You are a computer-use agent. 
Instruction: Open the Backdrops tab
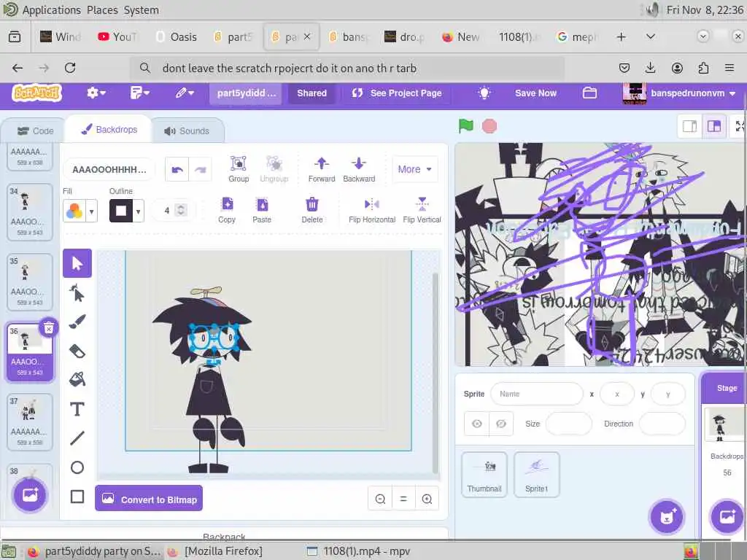109,130
